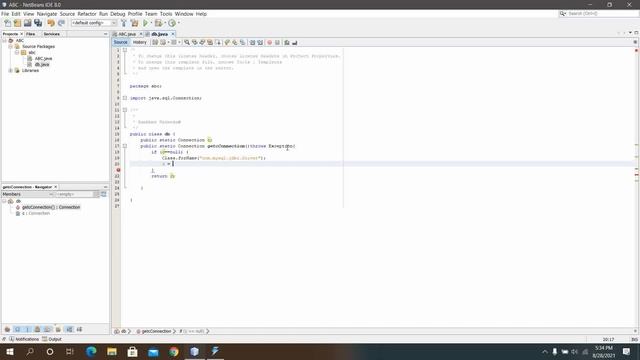
Task: Click the error glyph on line 21
Action: tap(118, 170)
